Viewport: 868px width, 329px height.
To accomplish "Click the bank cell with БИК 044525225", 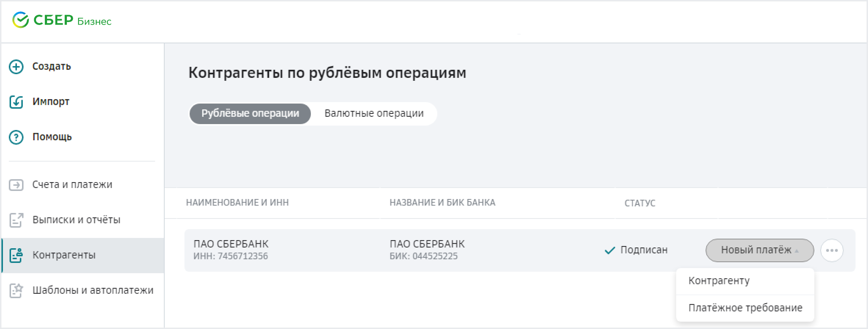I will click(x=427, y=250).
